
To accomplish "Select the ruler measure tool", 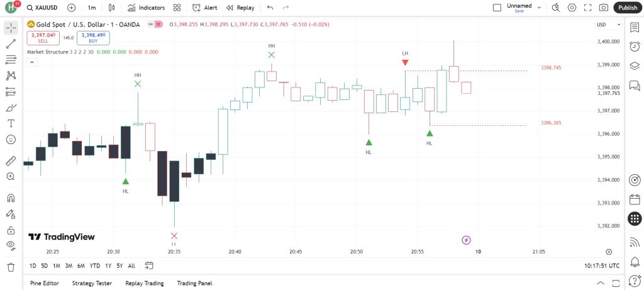I will pos(11,160).
